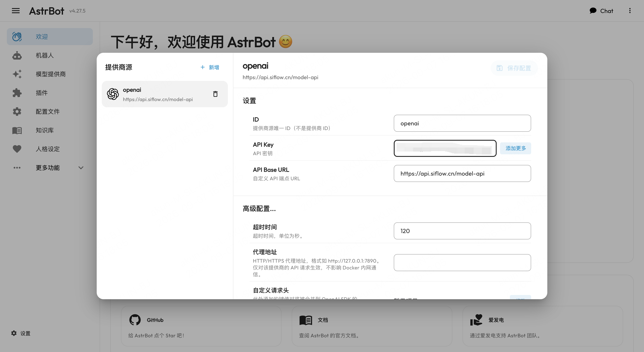Click the GitHub octocat icon
The image size is (644, 352).
tap(135, 320)
